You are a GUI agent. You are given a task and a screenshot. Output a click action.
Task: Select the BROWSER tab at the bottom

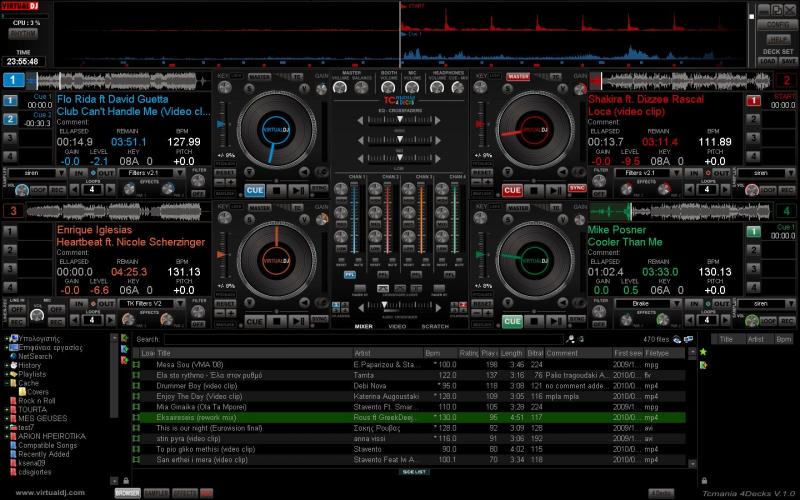128,493
